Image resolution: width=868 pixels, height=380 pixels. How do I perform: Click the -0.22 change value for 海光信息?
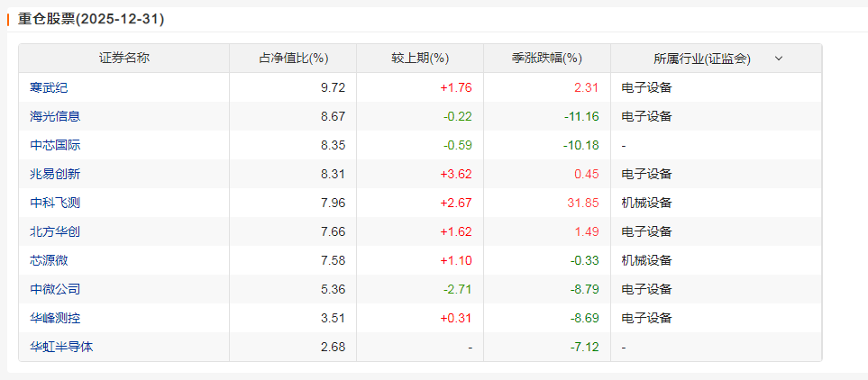click(458, 116)
